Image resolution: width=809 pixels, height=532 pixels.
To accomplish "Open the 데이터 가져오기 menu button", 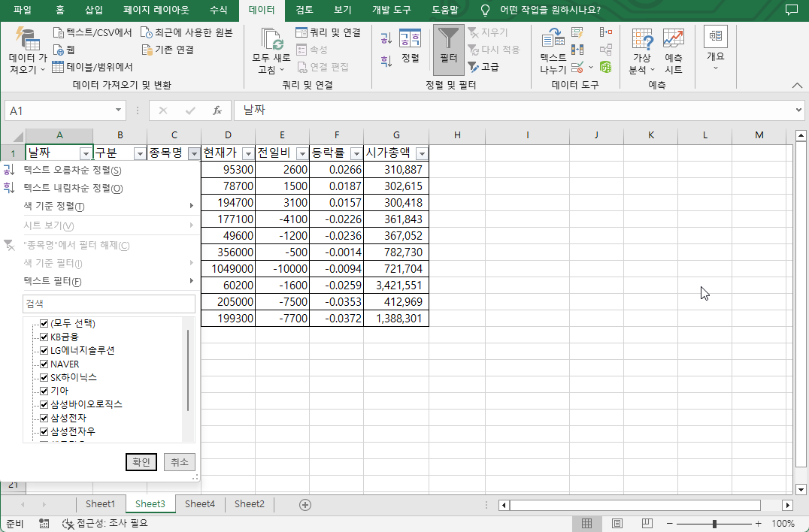I will pos(28,50).
